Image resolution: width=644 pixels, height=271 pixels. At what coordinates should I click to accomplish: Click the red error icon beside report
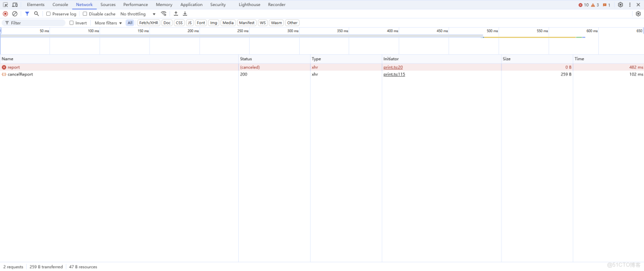click(4, 67)
